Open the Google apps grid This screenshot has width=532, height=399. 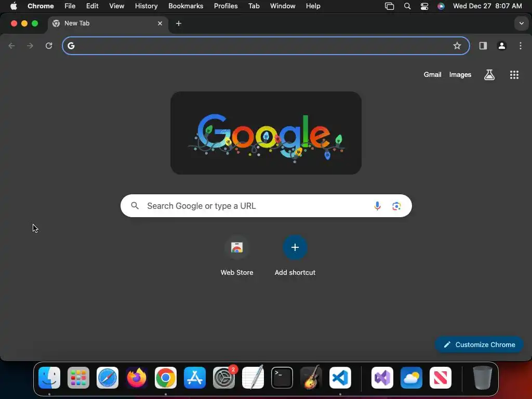point(514,75)
